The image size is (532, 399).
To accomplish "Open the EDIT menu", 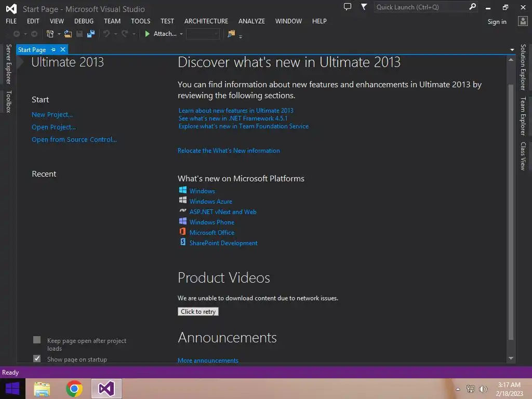I will [x=33, y=21].
